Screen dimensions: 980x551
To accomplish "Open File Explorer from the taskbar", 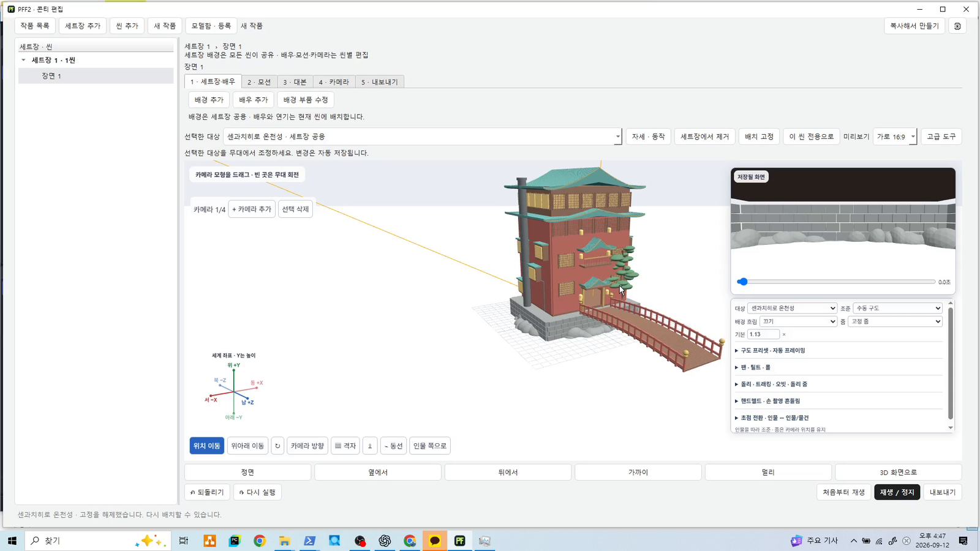I will pyautogui.click(x=284, y=541).
